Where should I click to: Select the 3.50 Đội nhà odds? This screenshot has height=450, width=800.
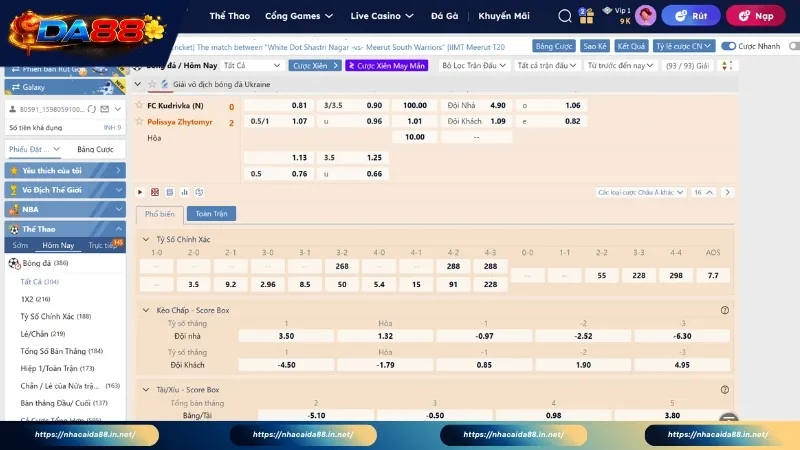286,336
